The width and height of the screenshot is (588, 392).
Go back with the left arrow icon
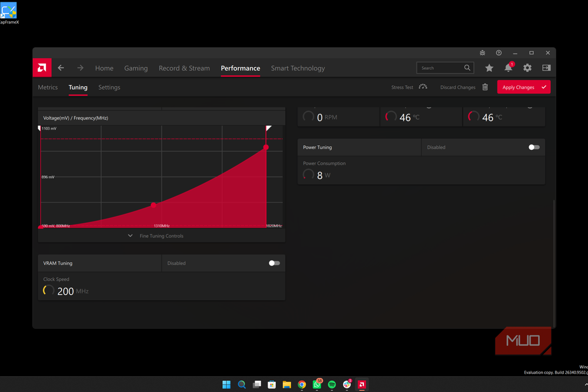[61, 68]
